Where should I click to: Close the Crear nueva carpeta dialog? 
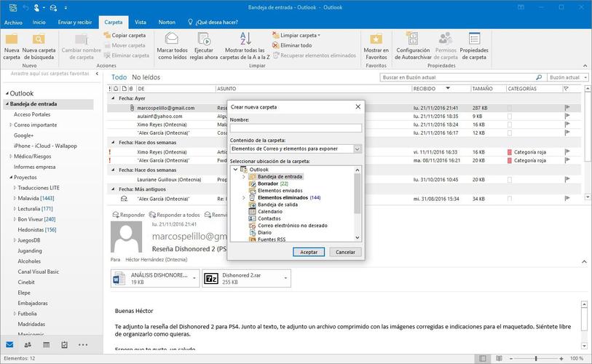click(358, 107)
